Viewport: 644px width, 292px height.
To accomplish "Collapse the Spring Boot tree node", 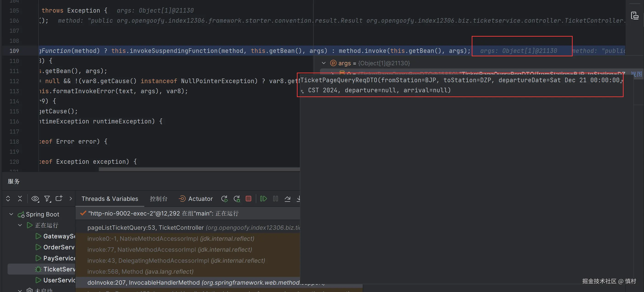I will click(11, 214).
